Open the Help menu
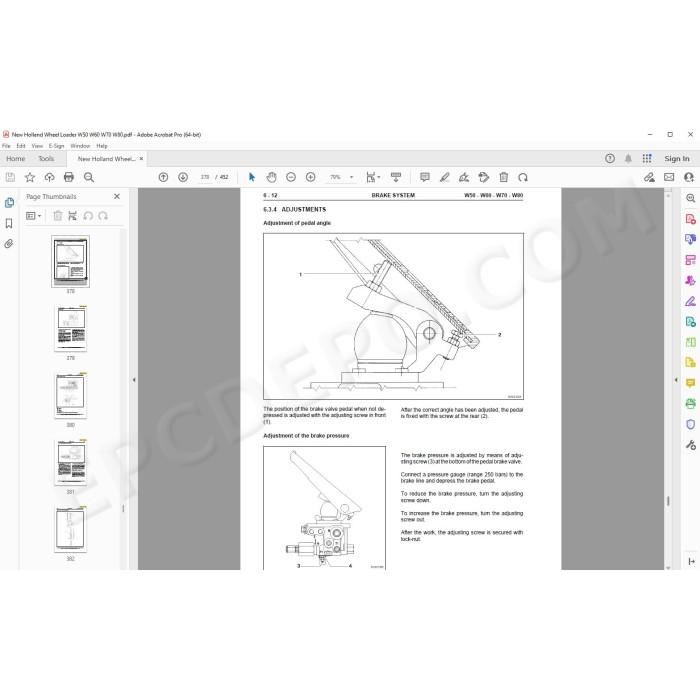Screen dimensions: 700x700 click(x=102, y=146)
